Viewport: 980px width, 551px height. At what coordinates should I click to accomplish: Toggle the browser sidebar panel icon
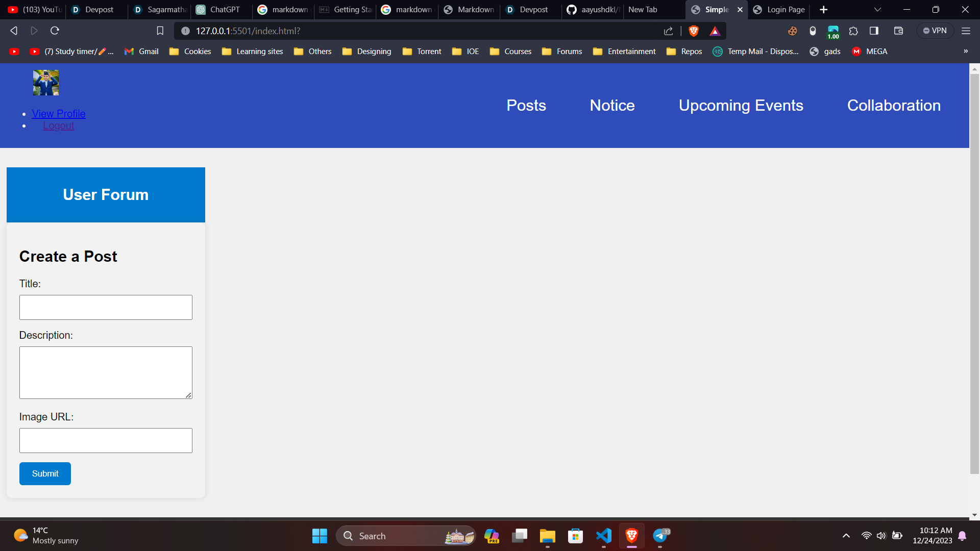tap(874, 31)
